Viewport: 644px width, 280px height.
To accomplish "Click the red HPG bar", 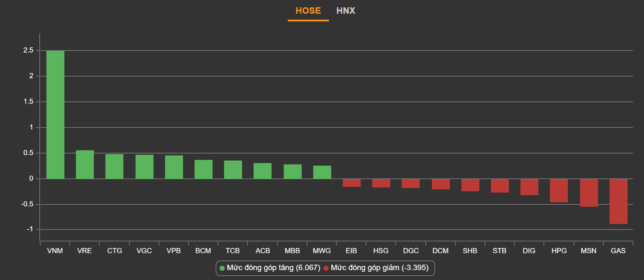I will pyautogui.click(x=558, y=190).
